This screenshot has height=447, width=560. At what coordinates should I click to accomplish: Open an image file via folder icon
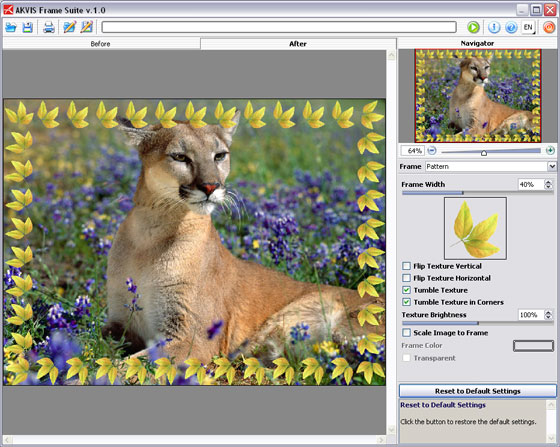(11, 27)
